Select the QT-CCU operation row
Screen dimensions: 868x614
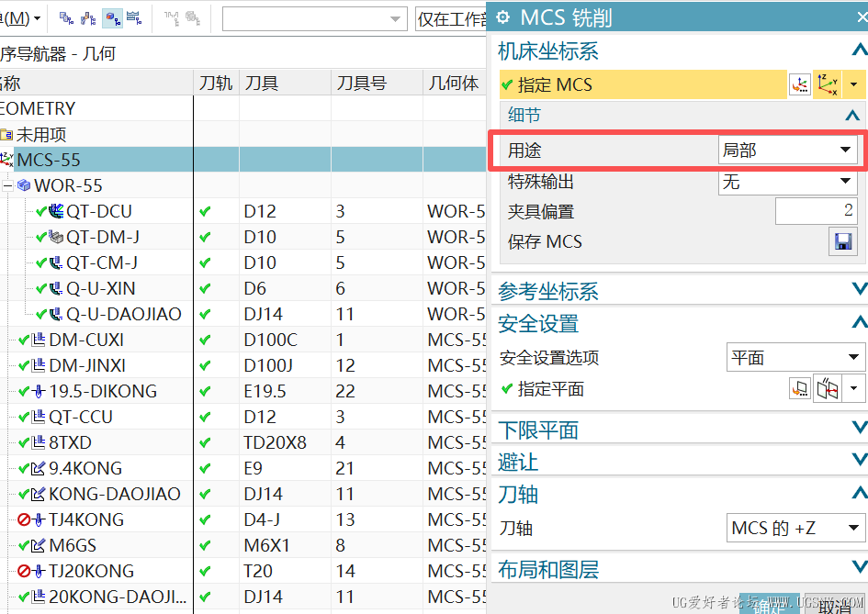[x=242, y=417]
